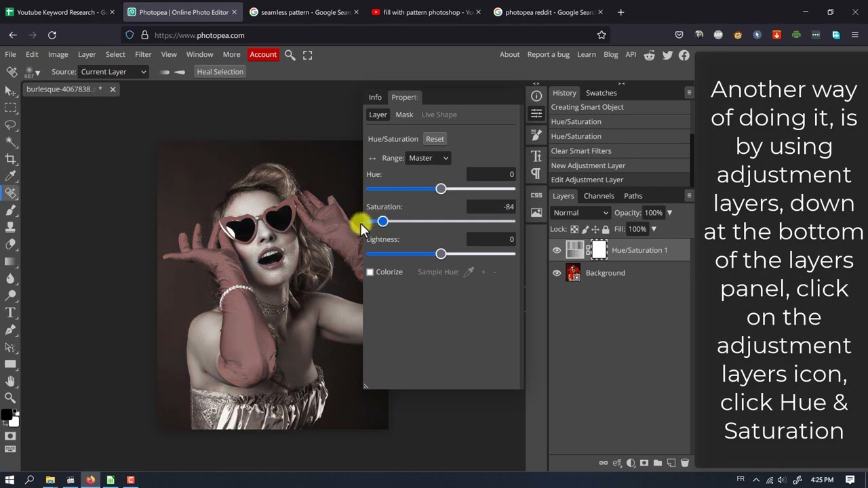This screenshot has height=488, width=868.
Task: Select the Crop tool
Action: pyautogui.click(x=11, y=159)
